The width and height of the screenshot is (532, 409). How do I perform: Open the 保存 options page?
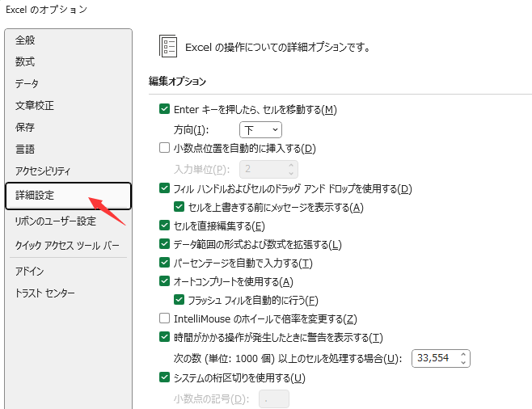click(x=25, y=127)
